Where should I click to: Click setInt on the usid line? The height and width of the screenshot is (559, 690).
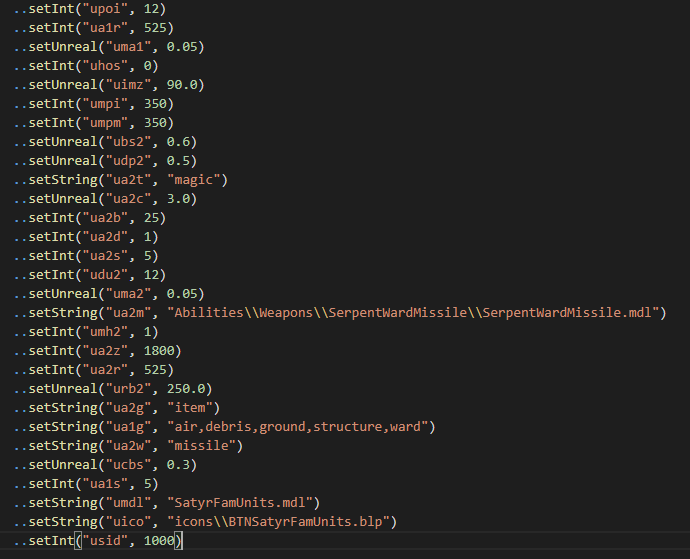point(51,541)
